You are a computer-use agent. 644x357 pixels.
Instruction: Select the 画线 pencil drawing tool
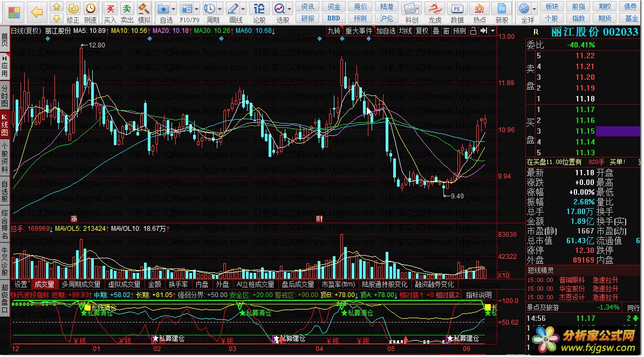[233, 8]
